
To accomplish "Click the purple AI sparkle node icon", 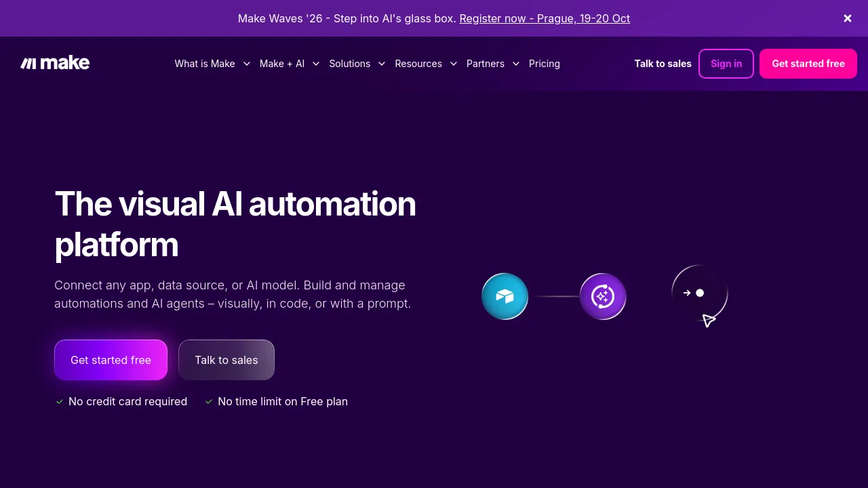I will 603,296.
